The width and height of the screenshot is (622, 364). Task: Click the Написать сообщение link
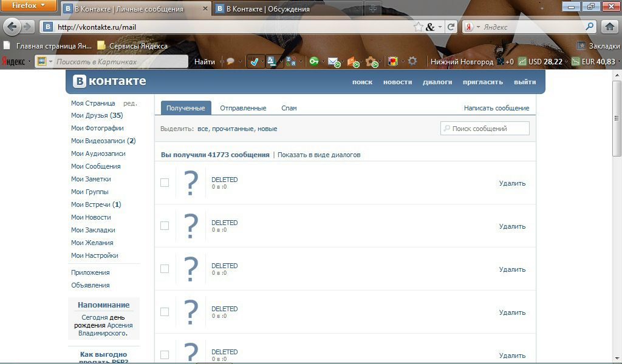click(496, 108)
